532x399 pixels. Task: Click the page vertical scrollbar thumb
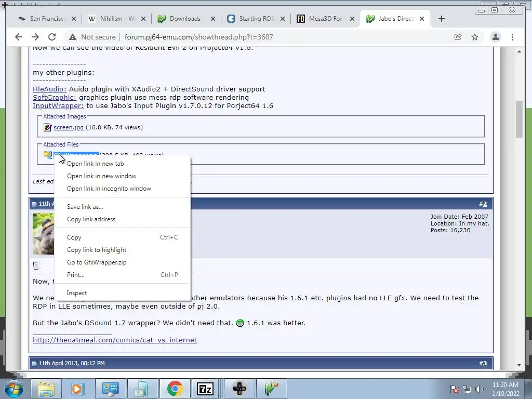point(519,119)
